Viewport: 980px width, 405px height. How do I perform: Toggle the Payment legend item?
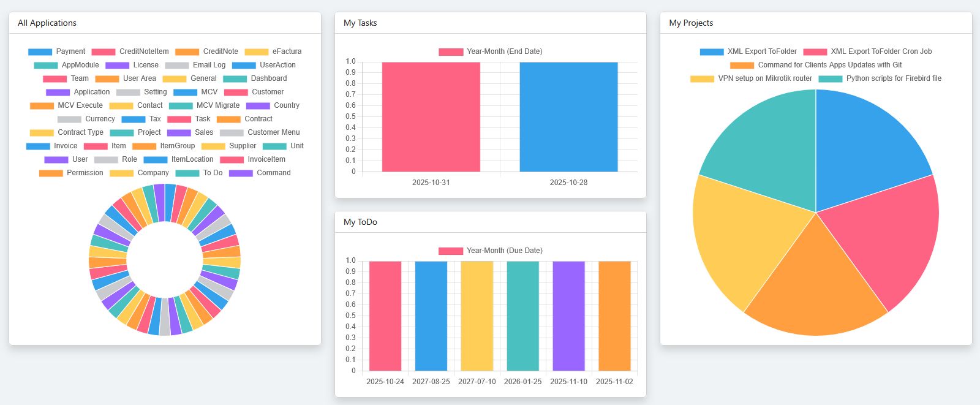tap(56, 51)
